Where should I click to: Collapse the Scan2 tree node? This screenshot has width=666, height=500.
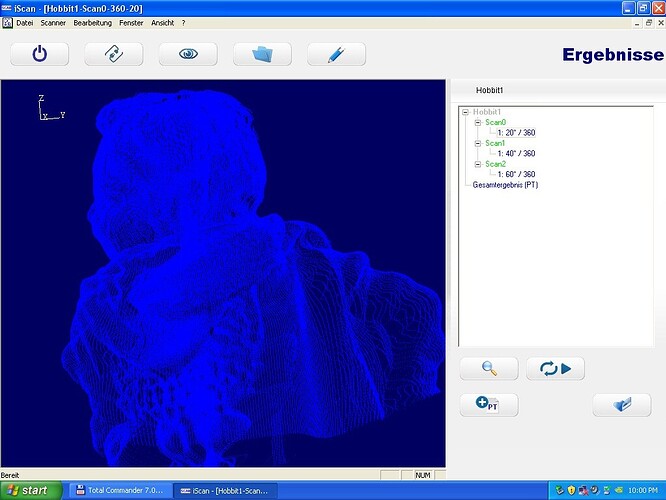coord(478,164)
